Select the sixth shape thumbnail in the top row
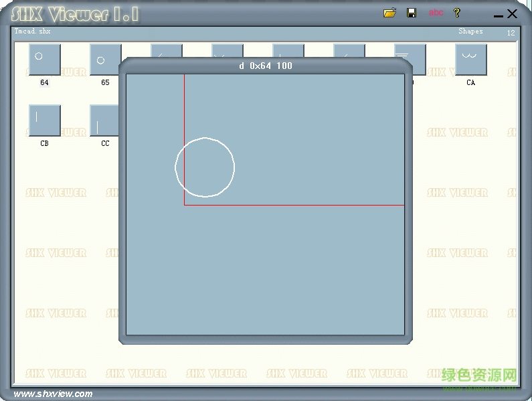Screen dimensions: 532x401 [349, 51]
